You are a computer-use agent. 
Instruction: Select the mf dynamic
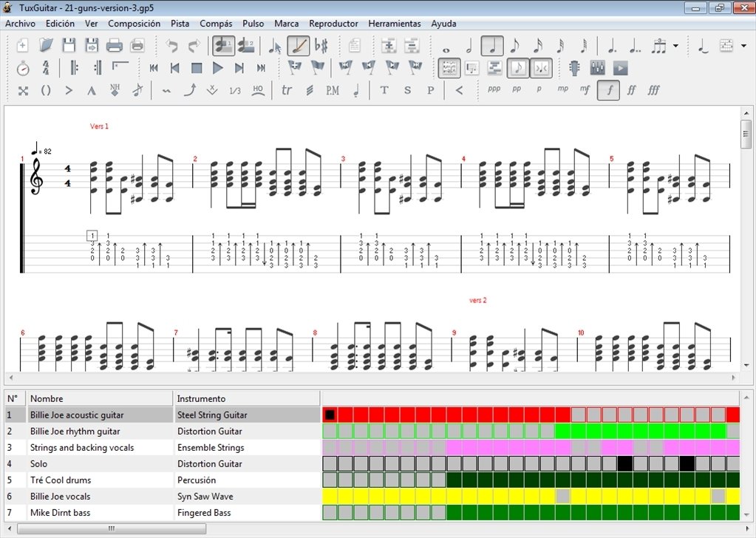coord(585,90)
